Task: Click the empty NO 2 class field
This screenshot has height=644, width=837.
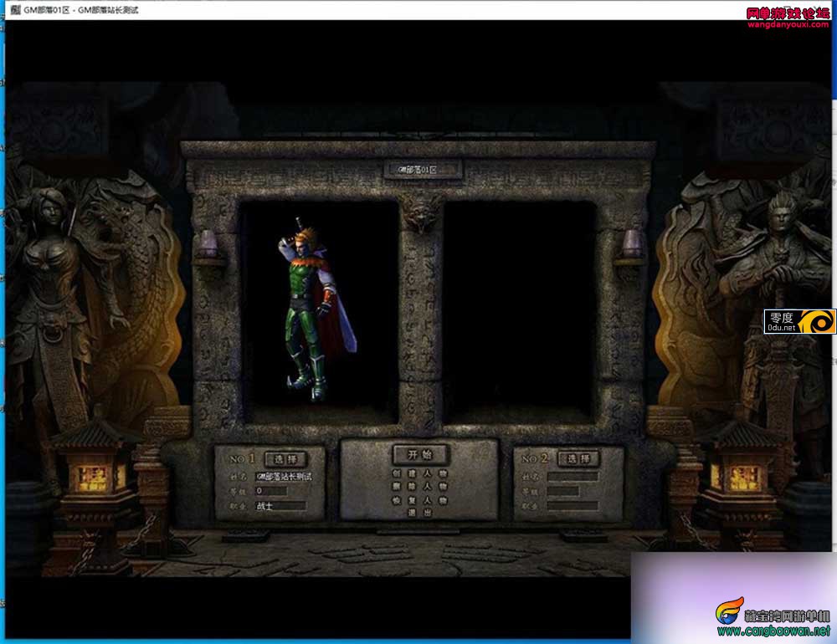Action: coord(573,505)
